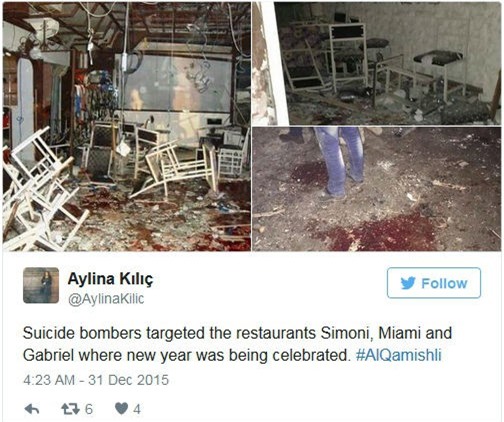Open the #AlQamishli hashtag link

pos(399,355)
